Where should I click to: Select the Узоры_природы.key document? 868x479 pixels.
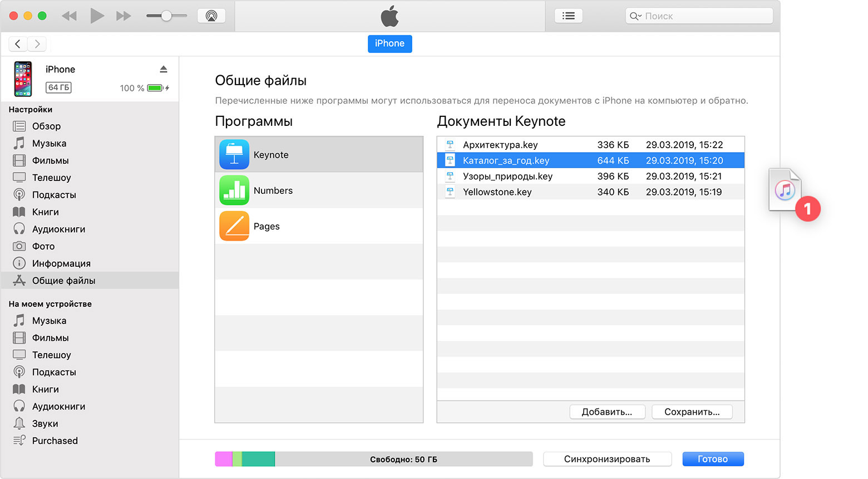tap(590, 176)
